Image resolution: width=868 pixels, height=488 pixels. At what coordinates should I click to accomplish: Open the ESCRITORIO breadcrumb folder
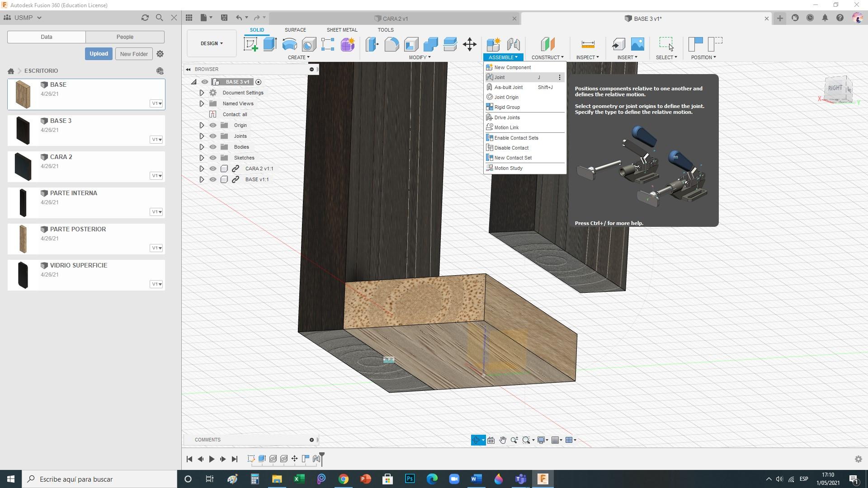tap(41, 71)
